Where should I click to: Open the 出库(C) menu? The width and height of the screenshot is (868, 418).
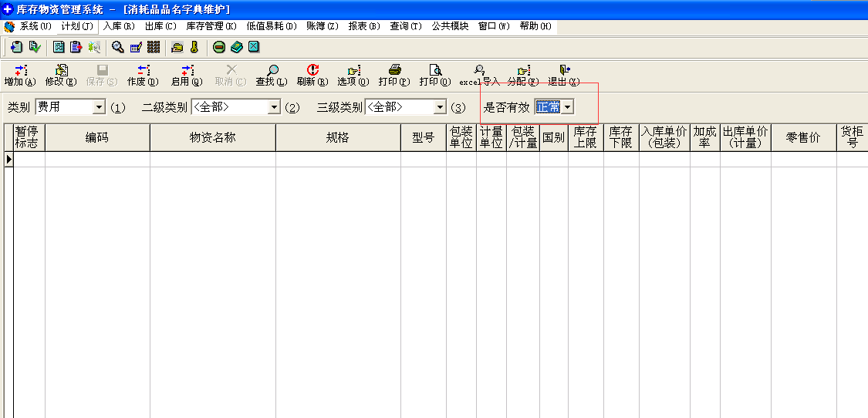[x=160, y=26]
